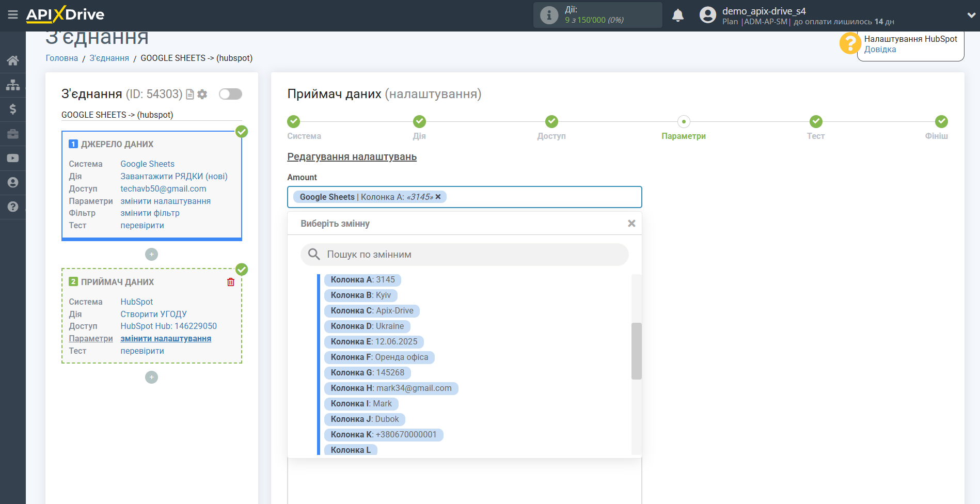This screenshot has height=504, width=980.
Task: Go to З'єднання breadcrumb
Action: pyautogui.click(x=109, y=58)
